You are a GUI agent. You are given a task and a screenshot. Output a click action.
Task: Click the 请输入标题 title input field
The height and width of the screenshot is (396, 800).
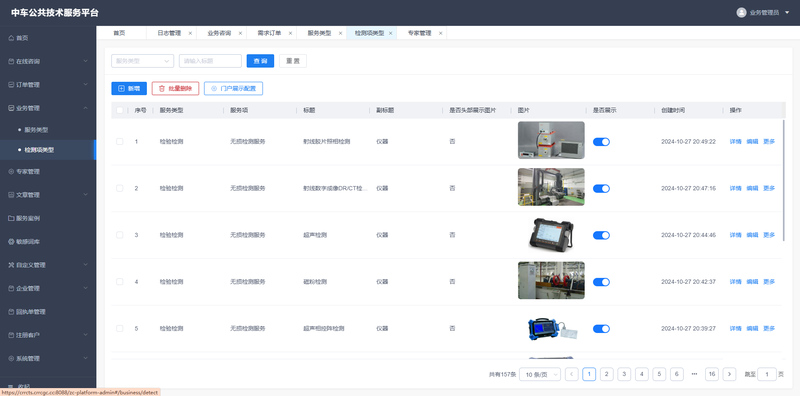[210, 61]
